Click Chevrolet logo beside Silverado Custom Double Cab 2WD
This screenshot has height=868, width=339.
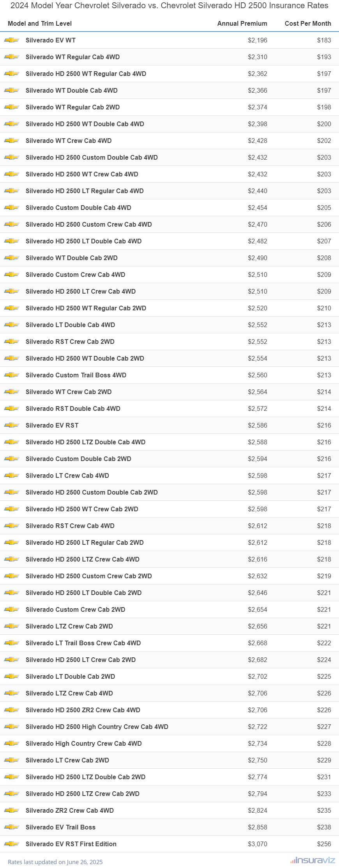coord(12,459)
